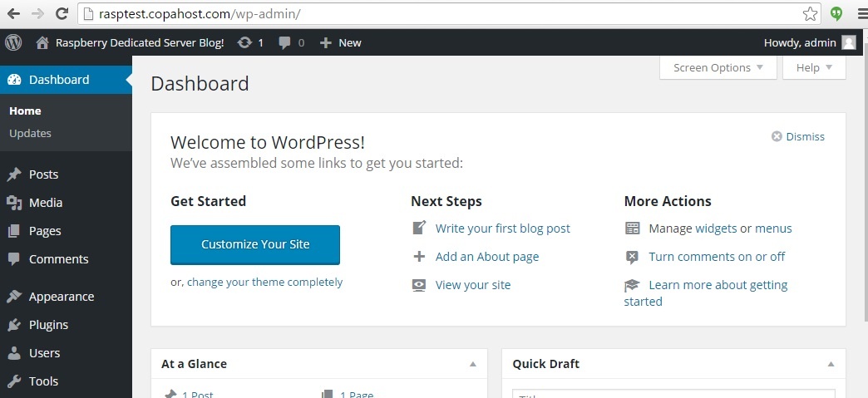This screenshot has width=868, height=398.
Task: Visit site via Raspberry Dedicated Server Blog! link
Action: click(x=140, y=42)
